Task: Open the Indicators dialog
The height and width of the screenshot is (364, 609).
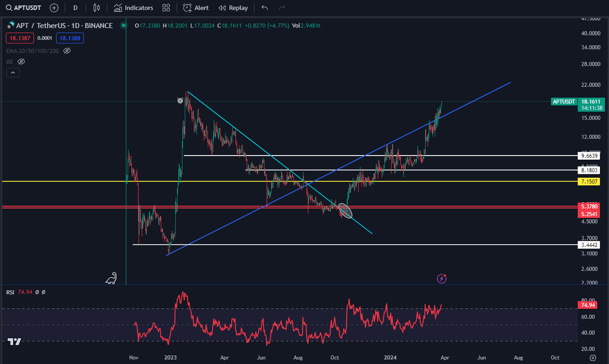Action: point(133,8)
